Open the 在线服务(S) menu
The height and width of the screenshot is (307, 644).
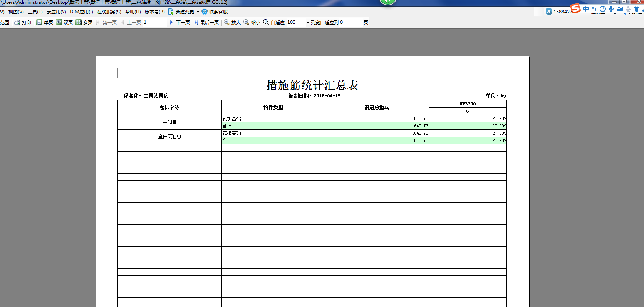pyautogui.click(x=109, y=12)
